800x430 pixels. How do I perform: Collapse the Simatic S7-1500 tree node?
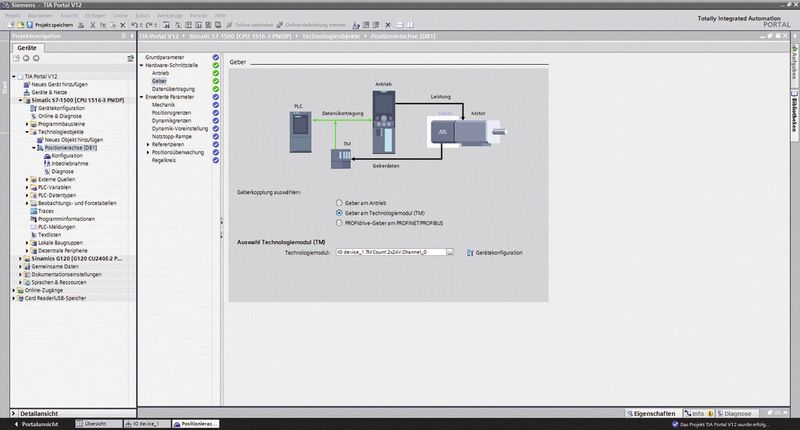20,100
